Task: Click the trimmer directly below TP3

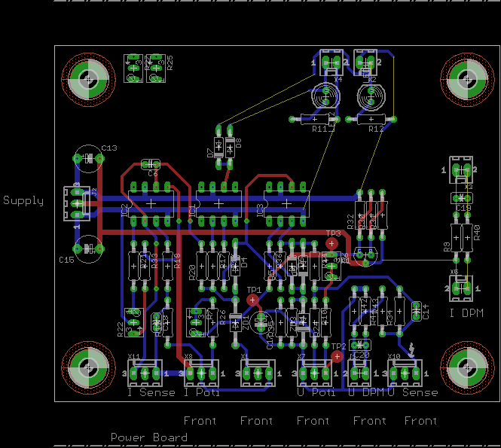Action: tap(331, 266)
